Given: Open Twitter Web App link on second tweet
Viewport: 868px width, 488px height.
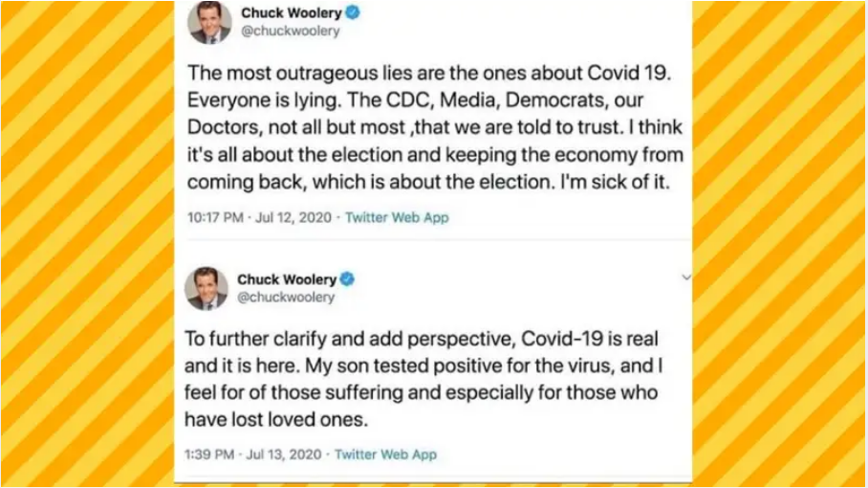Looking at the screenshot, I should (x=385, y=454).
